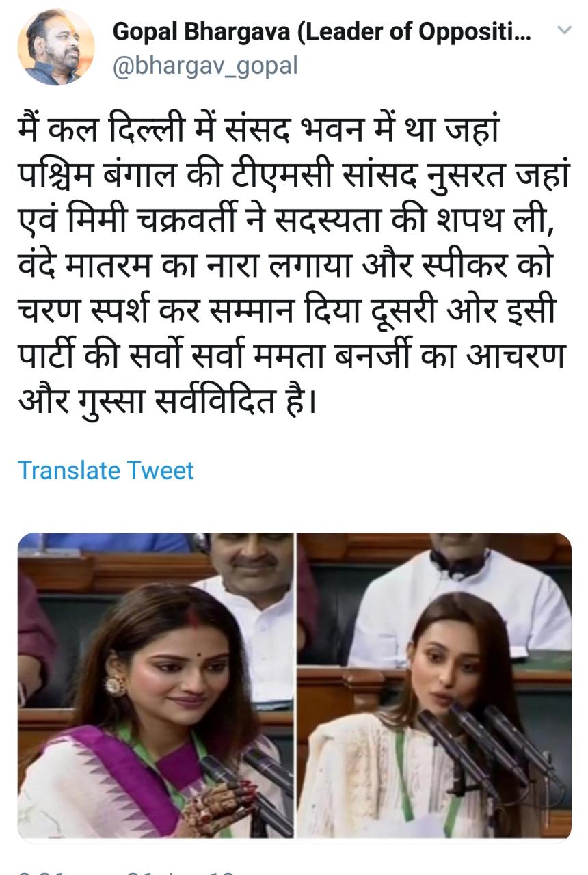Click the first line of the Hindi tweet
The image size is (588, 875).
(259, 129)
